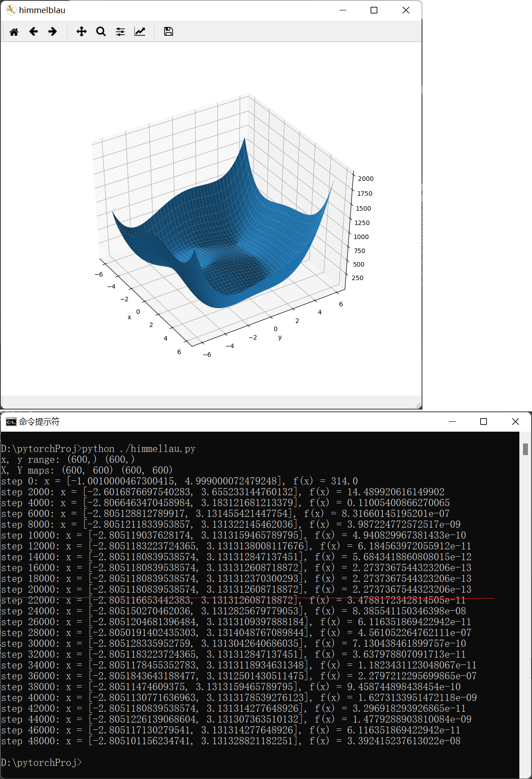Viewport: 532px width, 779px height.
Task: Close the himmelblau figure window
Action: (406, 10)
